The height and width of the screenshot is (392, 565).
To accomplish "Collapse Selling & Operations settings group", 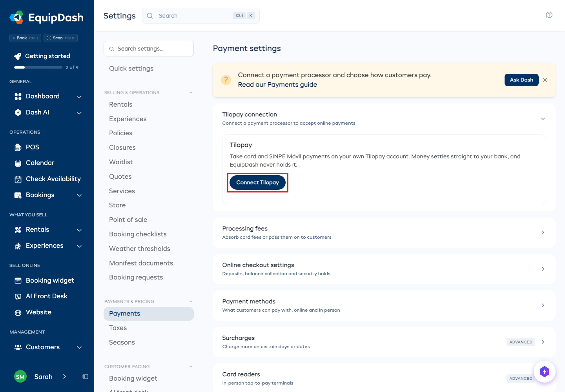I will click(x=191, y=93).
